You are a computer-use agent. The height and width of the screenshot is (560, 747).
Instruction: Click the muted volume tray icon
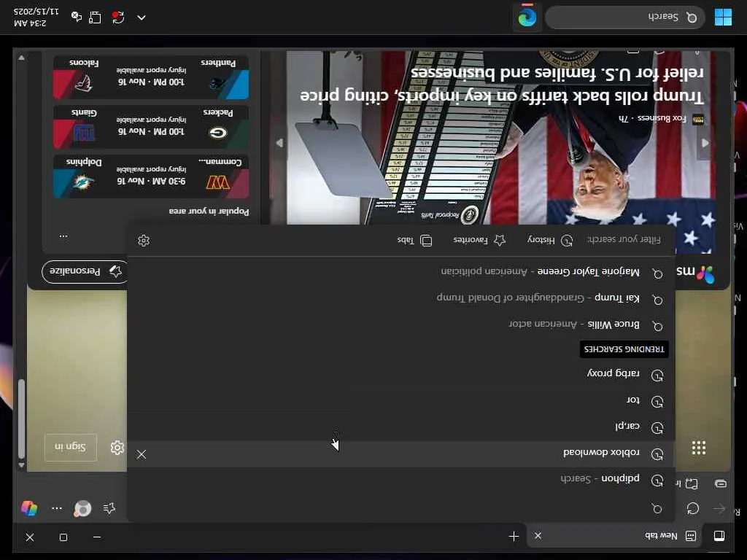(76, 17)
